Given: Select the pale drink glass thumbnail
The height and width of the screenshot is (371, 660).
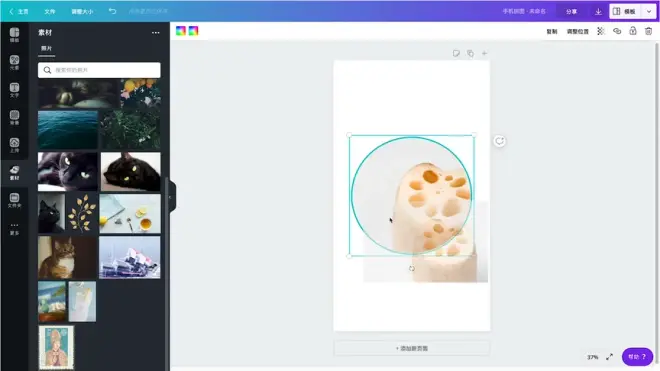Looking at the screenshot, I should coord(82,302).
